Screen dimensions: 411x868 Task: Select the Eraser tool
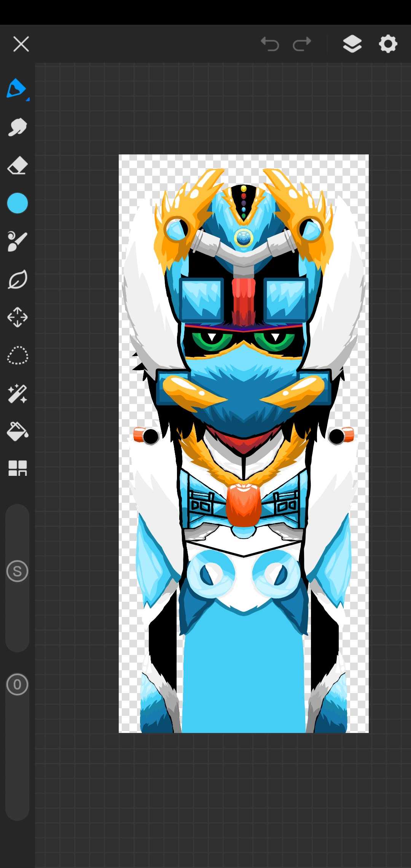click(18, 165)
